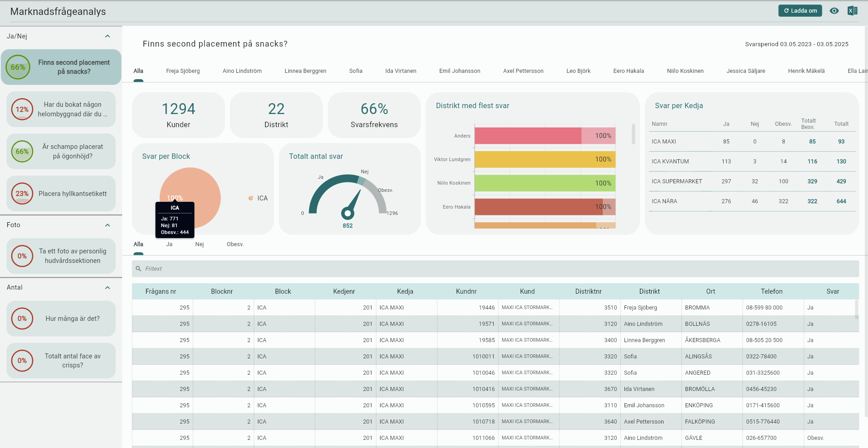868x448 pixels.
Task: Click the Niilo Koskinen green bar
Action: [545, 183]
